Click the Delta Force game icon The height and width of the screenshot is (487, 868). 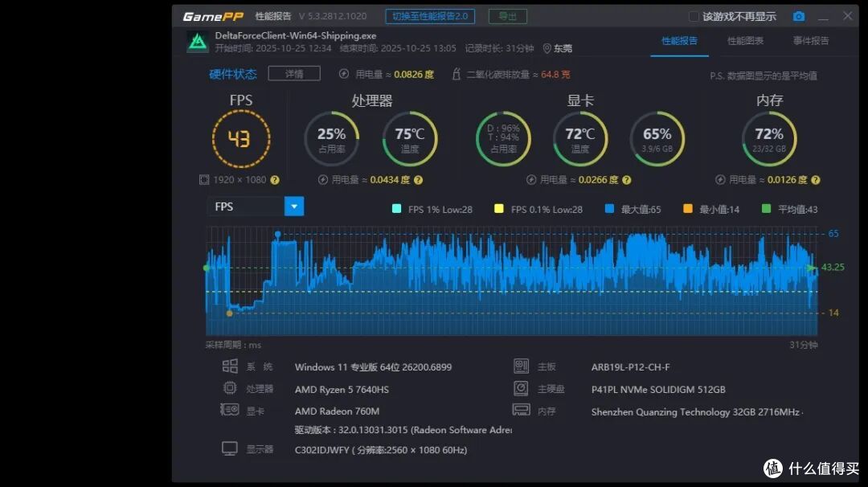pos(198,42)
